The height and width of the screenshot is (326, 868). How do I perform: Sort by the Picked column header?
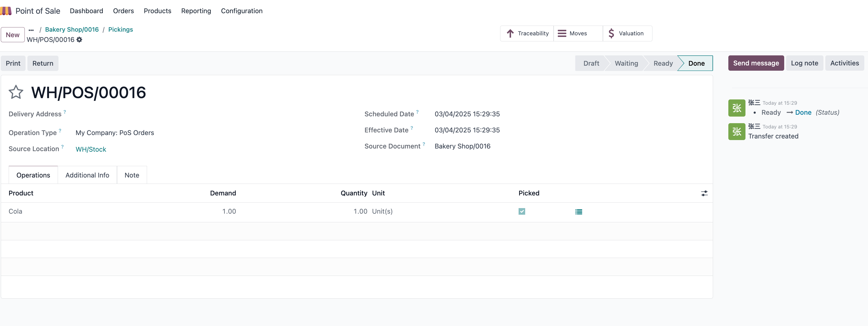click(529, 193)
